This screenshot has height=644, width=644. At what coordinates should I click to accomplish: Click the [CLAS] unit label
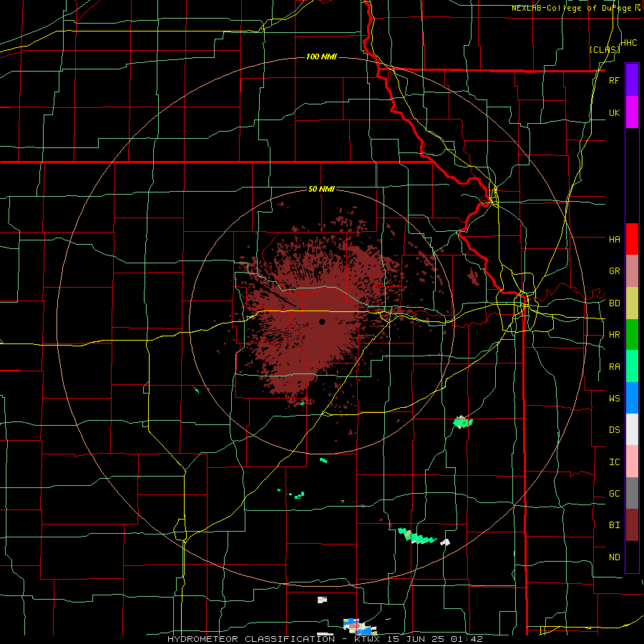(x=605, y=50)
